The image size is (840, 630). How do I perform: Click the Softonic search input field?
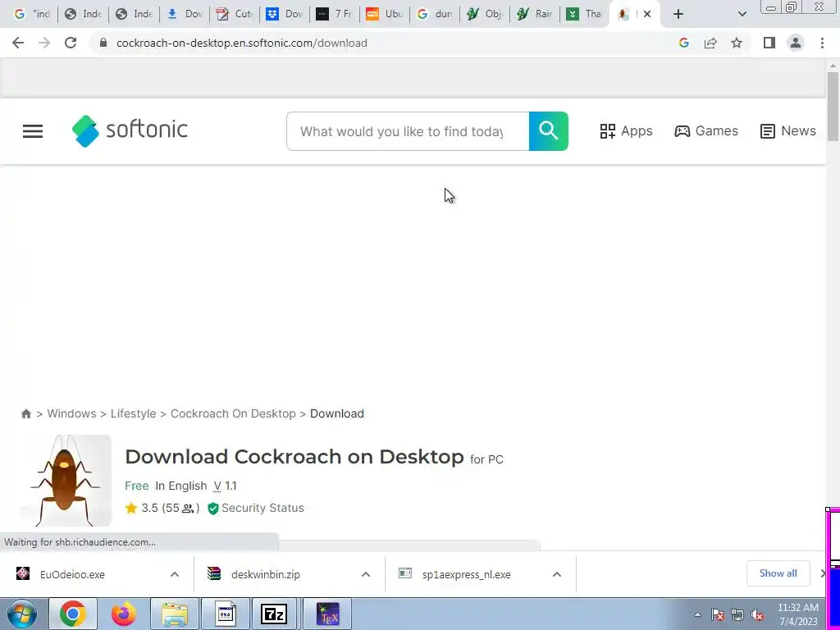tap(408, 131)
